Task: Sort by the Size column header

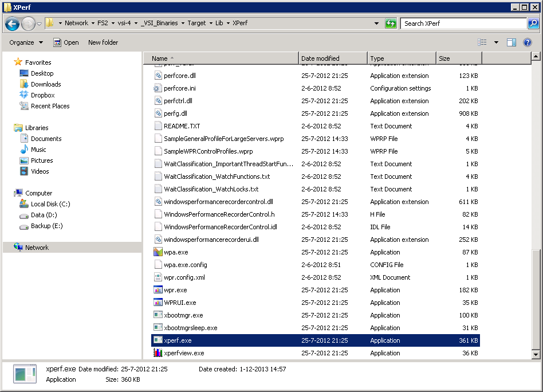Action: click(x=459, y=58)
